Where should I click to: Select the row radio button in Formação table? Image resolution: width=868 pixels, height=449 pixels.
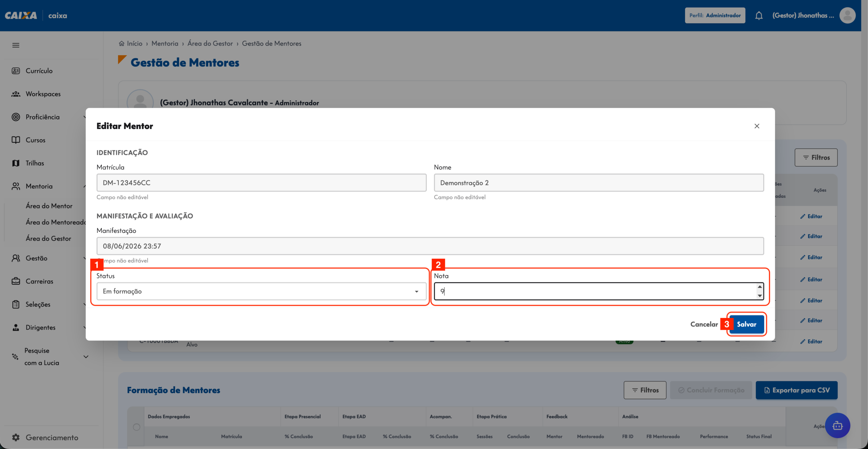(137, 427)
